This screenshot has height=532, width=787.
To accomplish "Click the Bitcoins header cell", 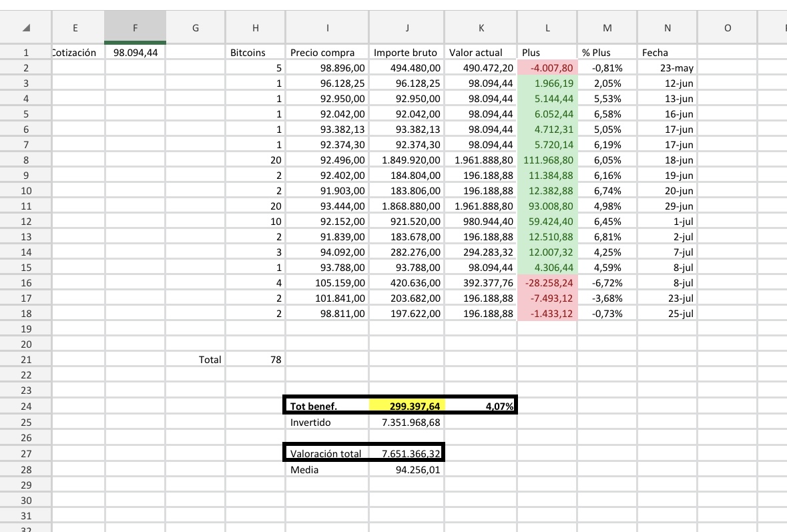I will [256, 52].
